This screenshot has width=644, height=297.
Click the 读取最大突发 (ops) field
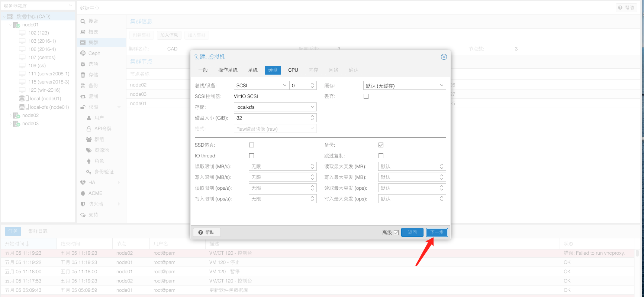[412, 188]
